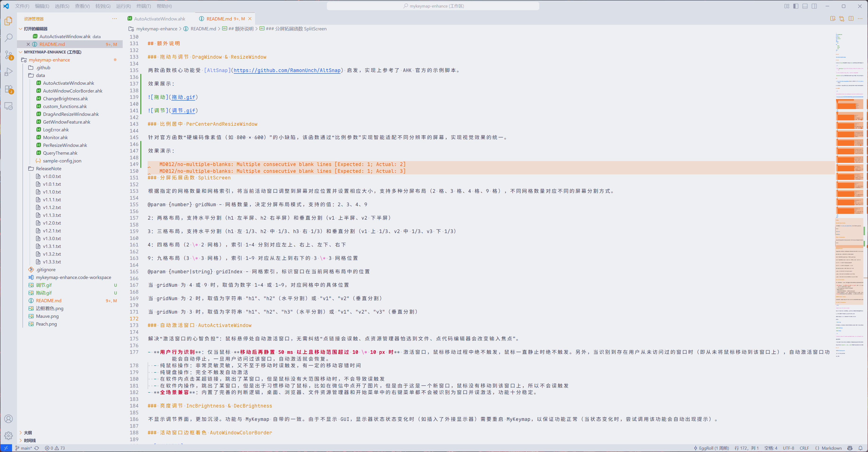This screenshot has height=452, width=868.
Task: Toggle primary side bar layout button
Action: (796, 6)
